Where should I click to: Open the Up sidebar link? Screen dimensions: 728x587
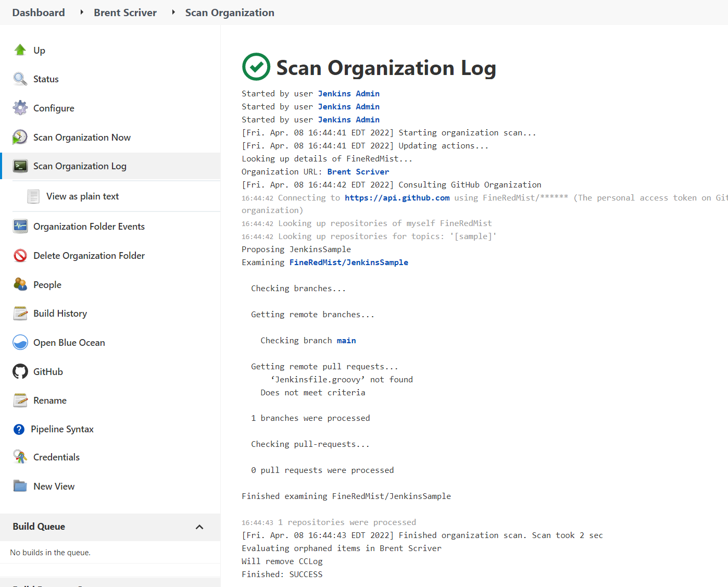tap(39, 50)
